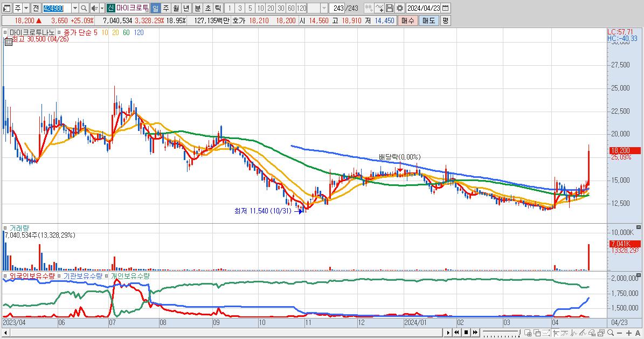Click the magnifier stock search icon
The height and width of the screenshot is (339, 644).
point(84,8)
